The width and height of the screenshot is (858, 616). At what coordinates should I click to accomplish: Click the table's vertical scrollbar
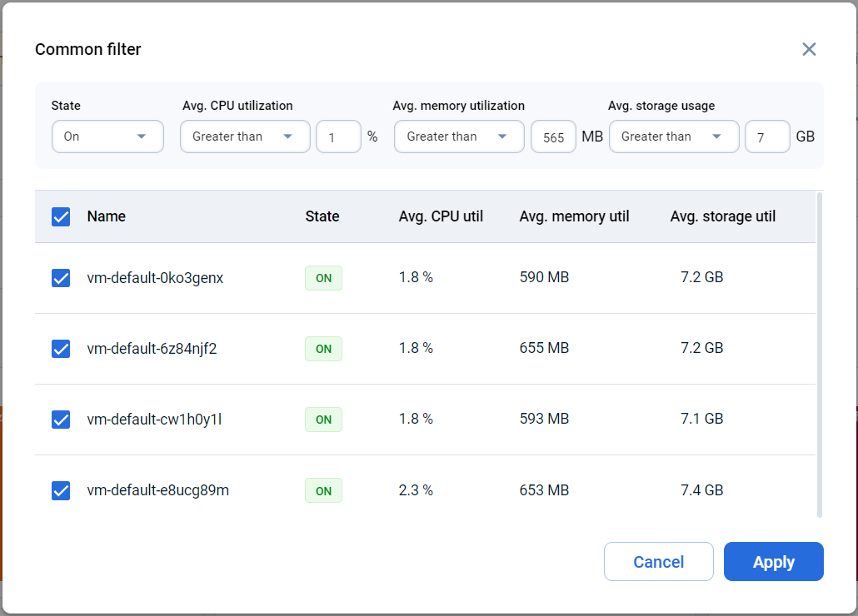click(x=819, y=354)
